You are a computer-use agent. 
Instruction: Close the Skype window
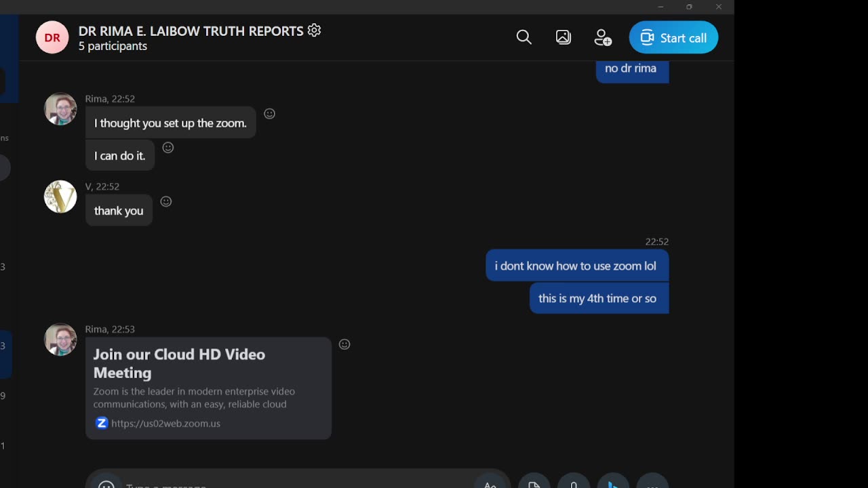(718, 7)
